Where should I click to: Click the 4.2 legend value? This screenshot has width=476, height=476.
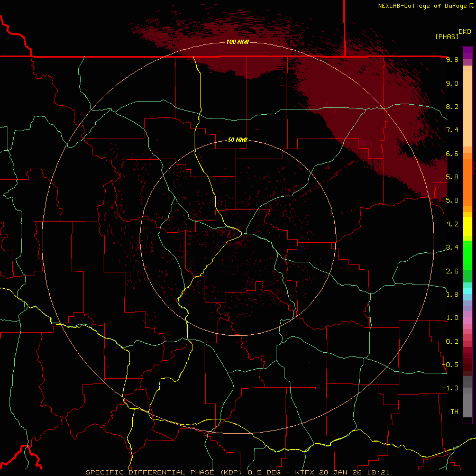(x=452, y=224)
